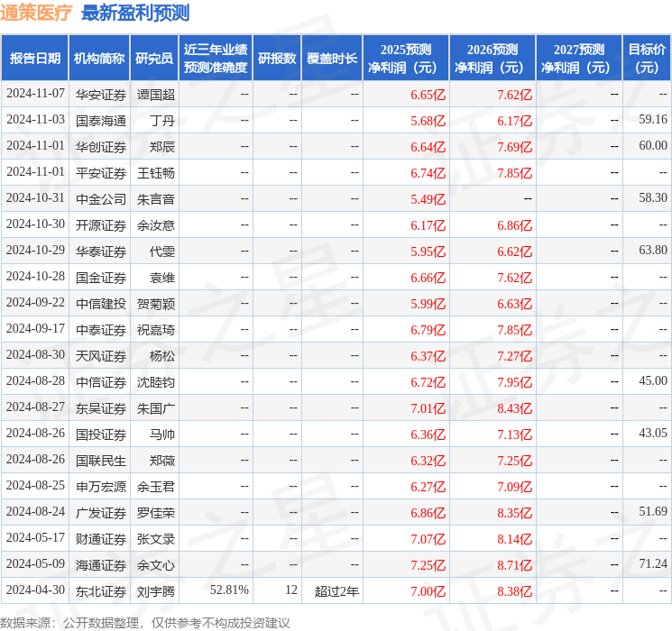The width and height of the screenshot is (672, 631).
Task: Click the 近三年业绩预测准确度 header
Action: [216, 59]
